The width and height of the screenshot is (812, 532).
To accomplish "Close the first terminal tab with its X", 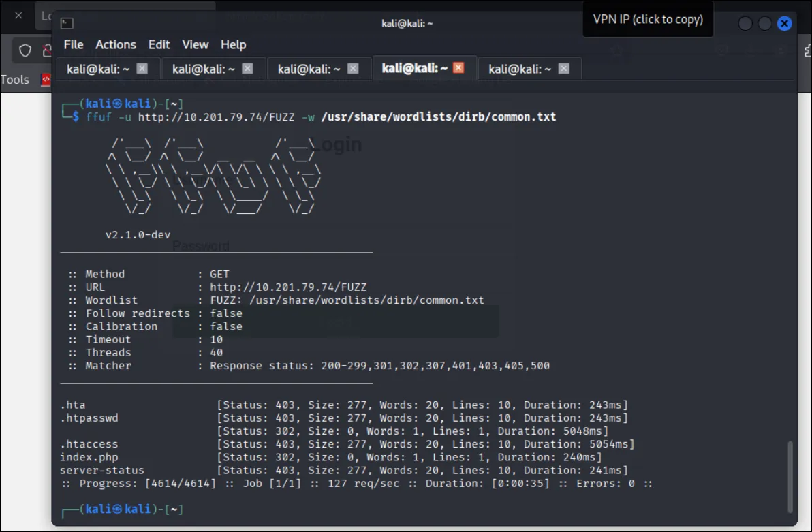I will click(x=142, y=68).
